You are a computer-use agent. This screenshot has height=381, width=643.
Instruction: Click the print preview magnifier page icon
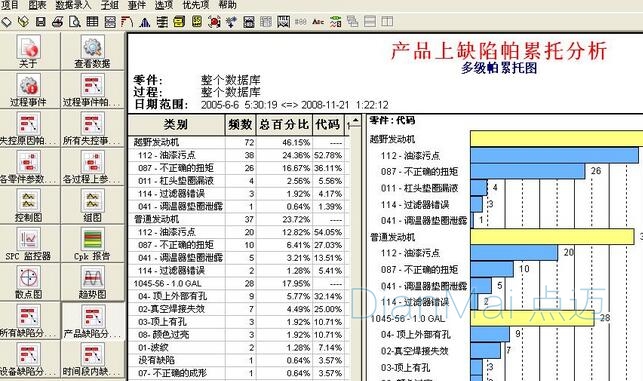[x=75, y=21]
